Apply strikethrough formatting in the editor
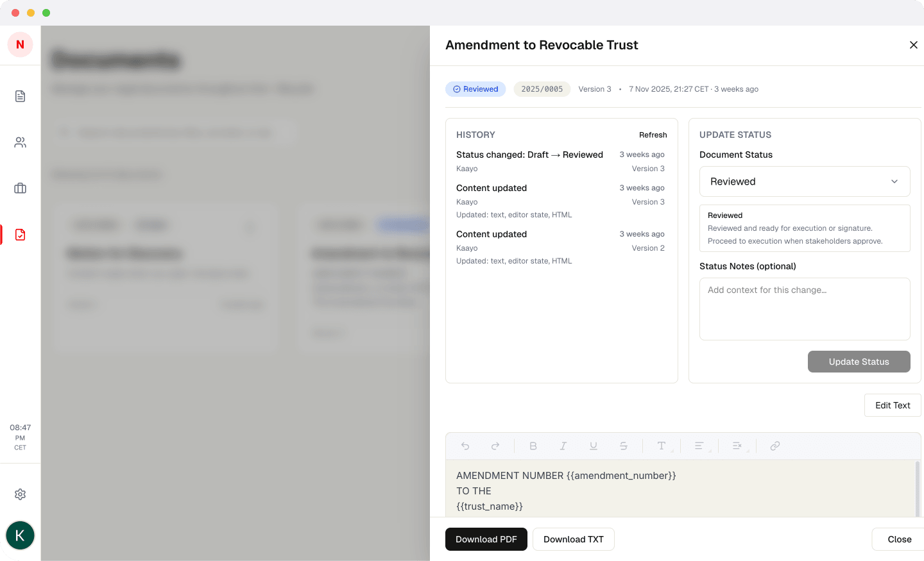Image resolution: width=924 pixels, height=561 pixels. (624, 446)
